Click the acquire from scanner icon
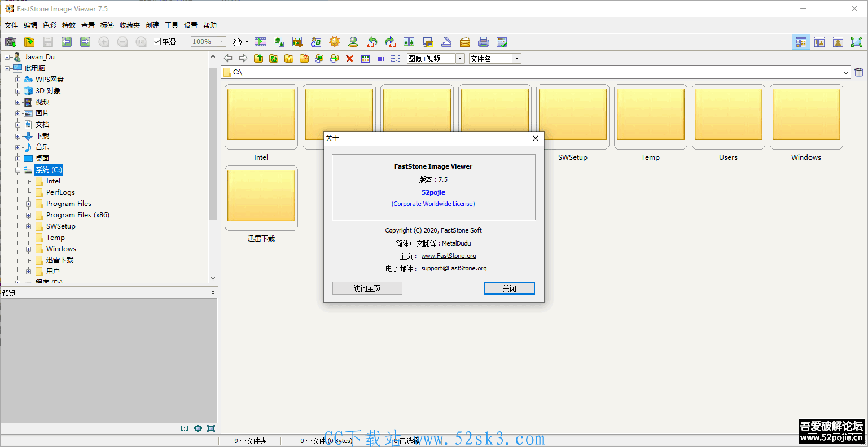 446,42
